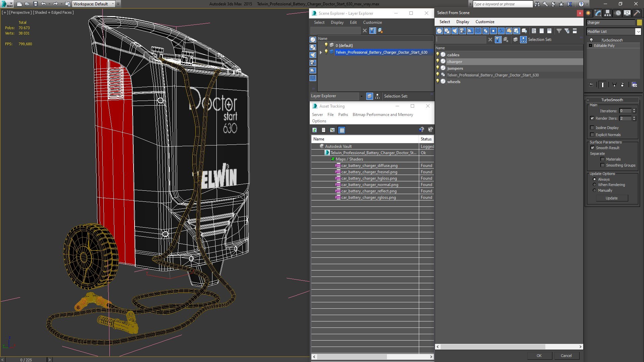Open Display menu in Scene Explorer
This screenshot has height=362, width=644.
point(337,22)
